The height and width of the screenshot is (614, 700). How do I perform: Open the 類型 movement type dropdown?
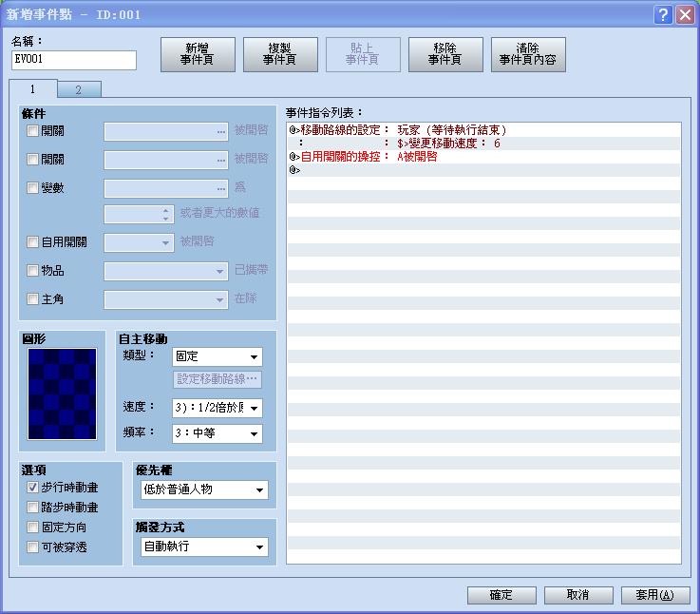tap(218, 357)
